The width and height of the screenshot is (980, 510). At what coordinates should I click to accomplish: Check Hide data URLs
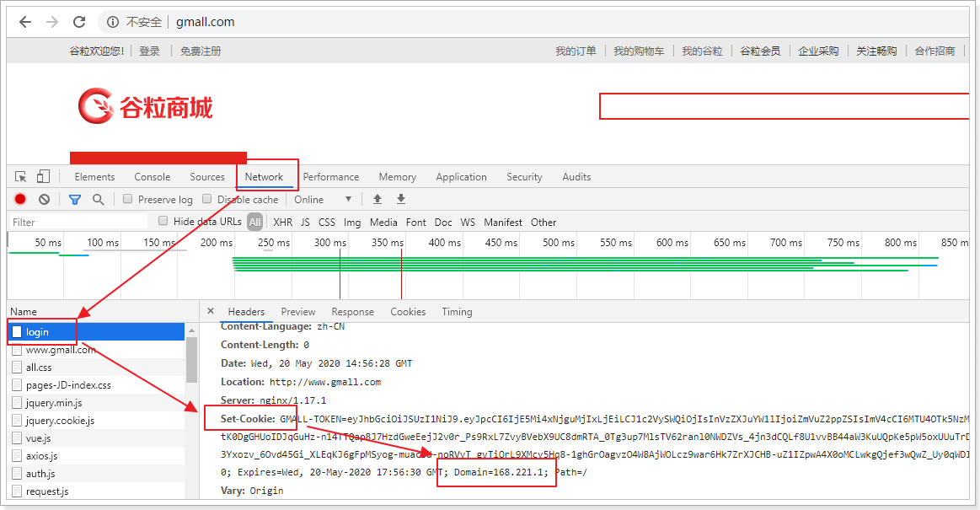tap(163, 221)
